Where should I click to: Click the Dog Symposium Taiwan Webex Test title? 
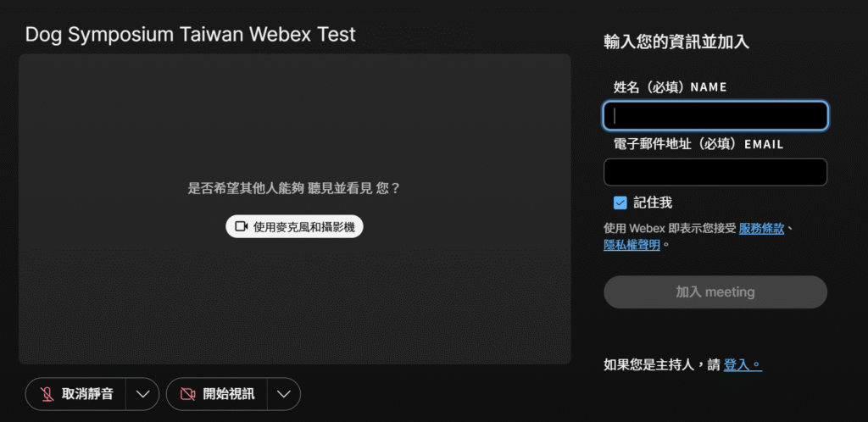point(191,35)
